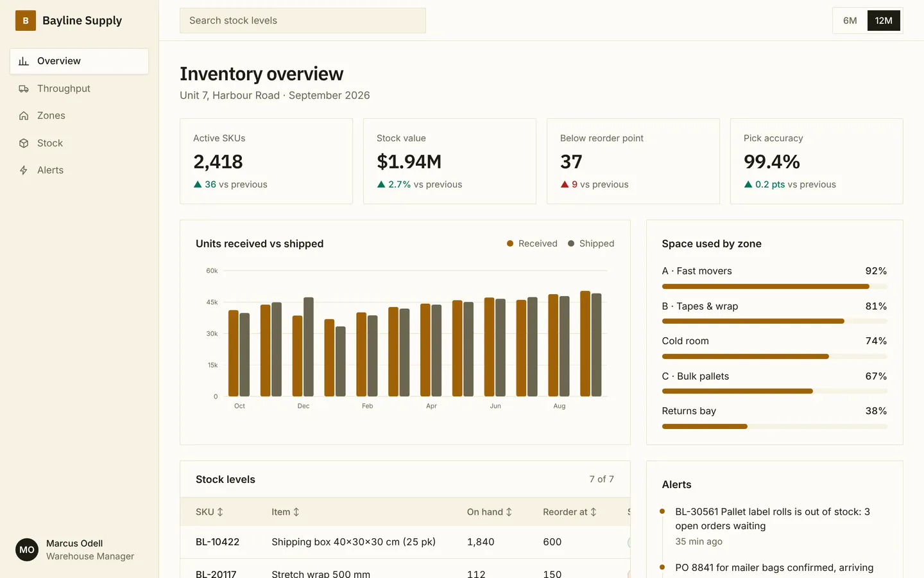Open the Overview nav item
The image size is (924, 578).
click(80, 61)
